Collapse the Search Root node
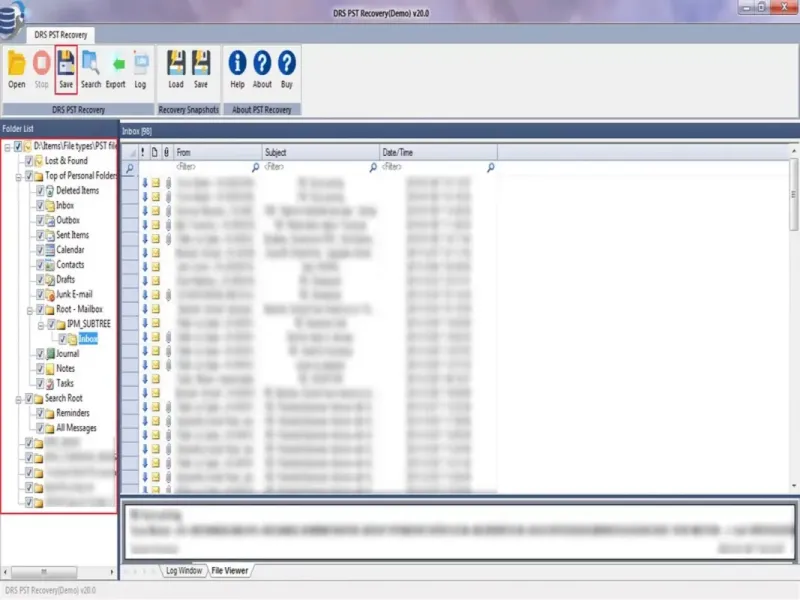Viewport: 800px width, 600px height. tap(18, 399)
